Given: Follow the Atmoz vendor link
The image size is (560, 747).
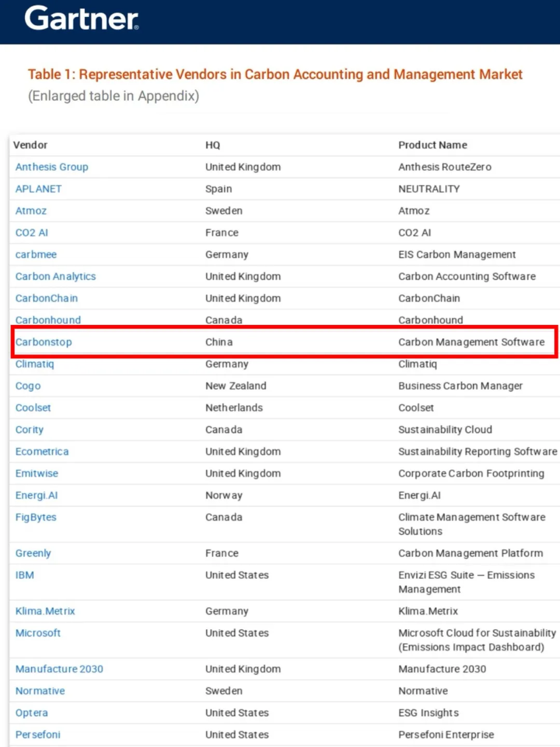Looking at the screenshot, I should [x=31, y=211].
